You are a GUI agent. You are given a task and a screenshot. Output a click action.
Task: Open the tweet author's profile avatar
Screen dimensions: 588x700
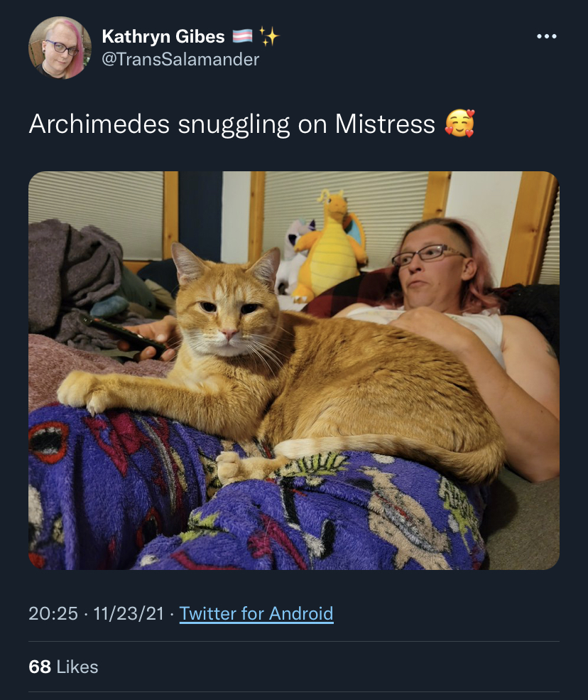[x=60, y=48]
